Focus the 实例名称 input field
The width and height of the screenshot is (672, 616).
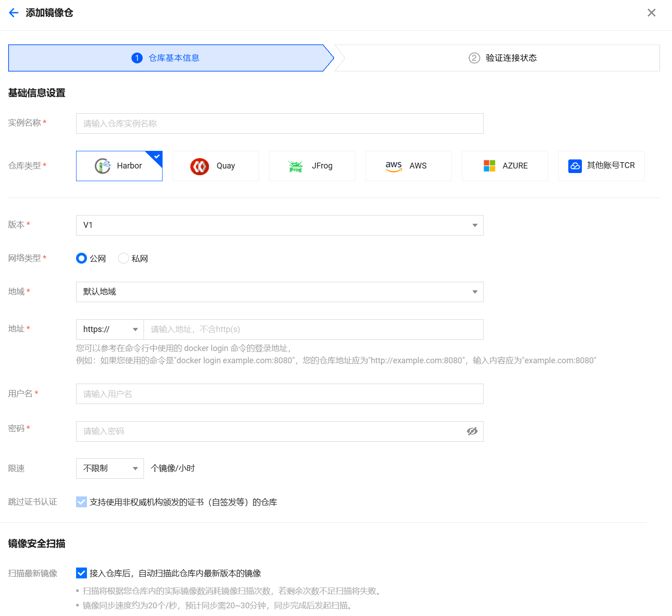point(280,124)
